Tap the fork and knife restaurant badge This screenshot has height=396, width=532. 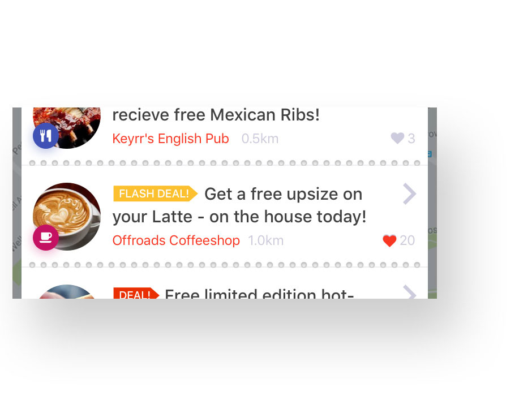(x=46, y=136)
